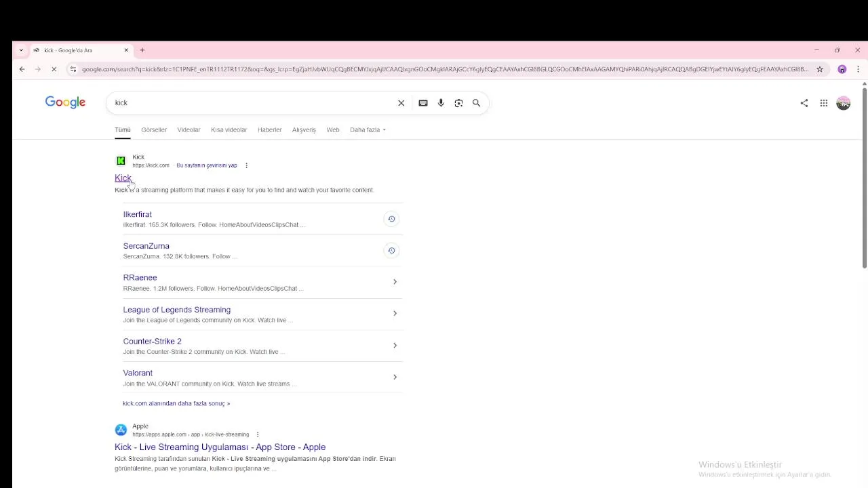Open the Ilkerfirat sitelink
The image size is (868, 488).
pyautogui.click(x=138, y=214)
